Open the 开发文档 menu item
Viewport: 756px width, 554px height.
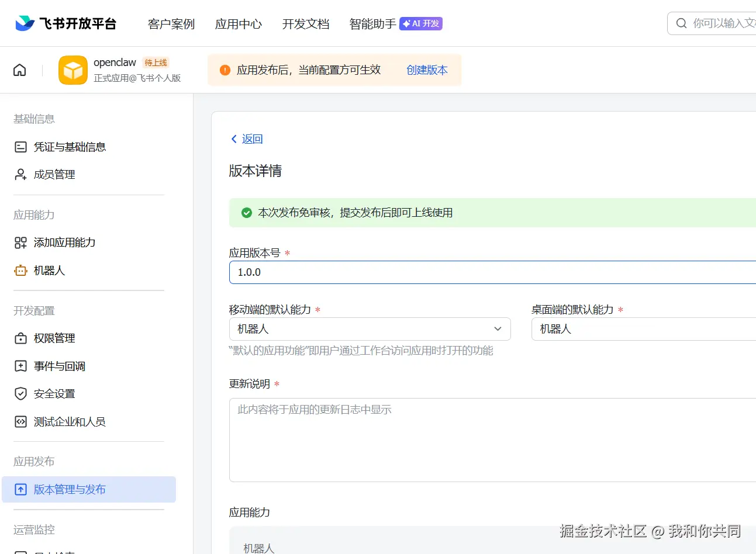[x=306, y=24]
